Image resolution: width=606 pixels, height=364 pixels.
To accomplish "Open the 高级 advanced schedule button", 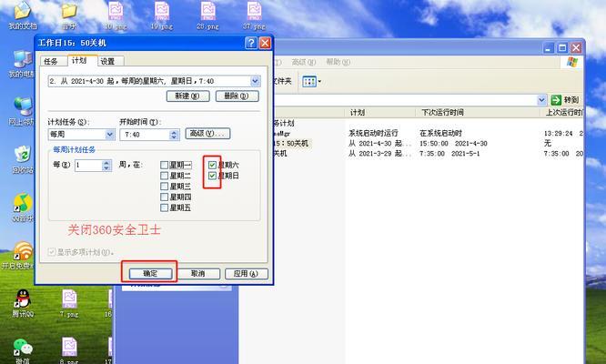I will pos(208,133).
